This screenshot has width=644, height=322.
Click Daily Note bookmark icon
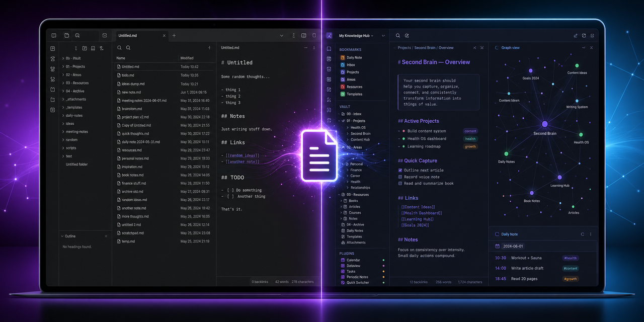pos(343,57)
